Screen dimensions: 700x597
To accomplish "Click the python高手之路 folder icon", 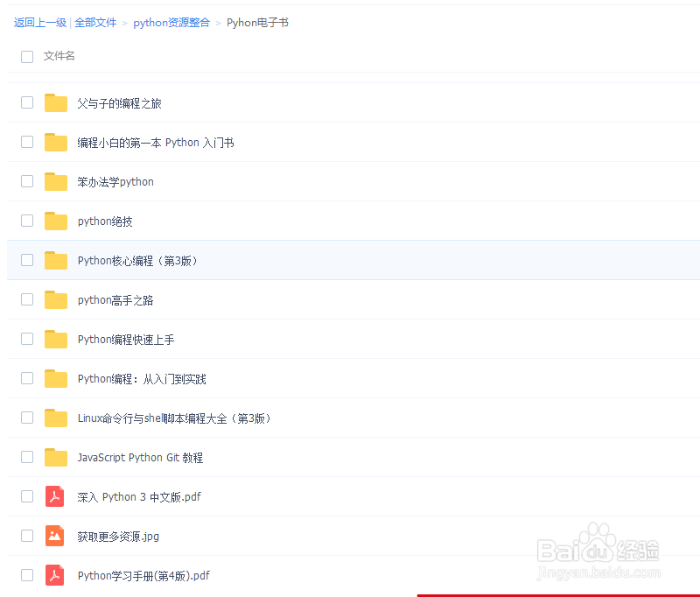I will pyautogui.click(x=56, y=299).
